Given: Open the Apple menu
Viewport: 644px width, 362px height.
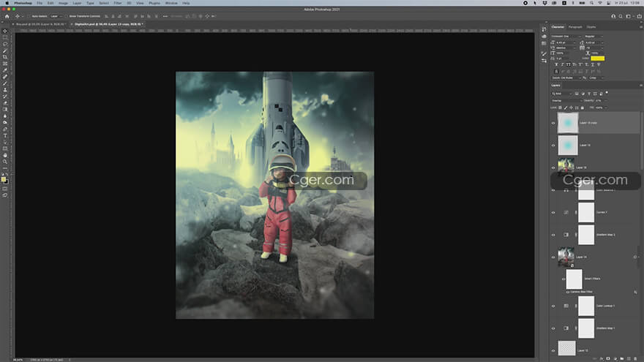Looking at the screenshot, I should [7, 3].
